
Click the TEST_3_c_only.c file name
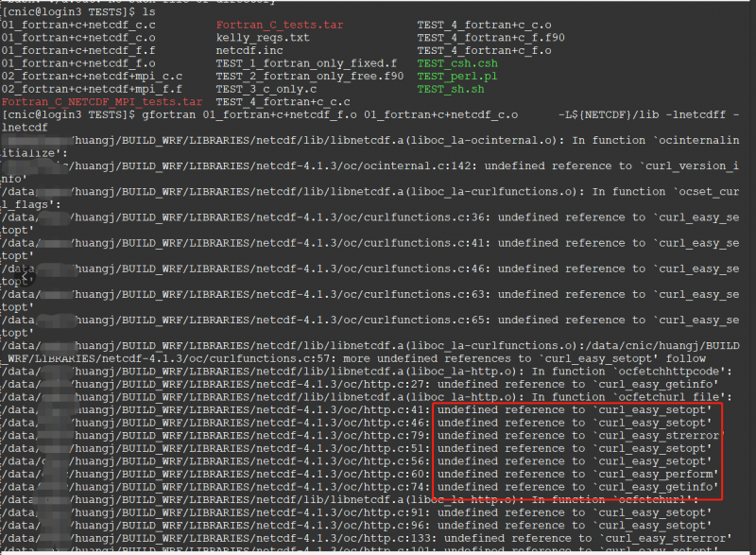coord(265,89)
